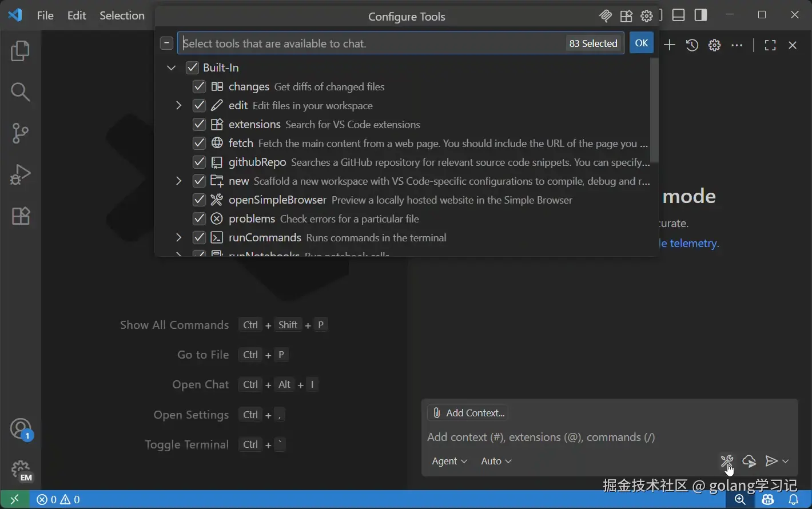812x509 pixels.
Task: Uncheck the githubRepo tool
Action: [x=199, y=162]
